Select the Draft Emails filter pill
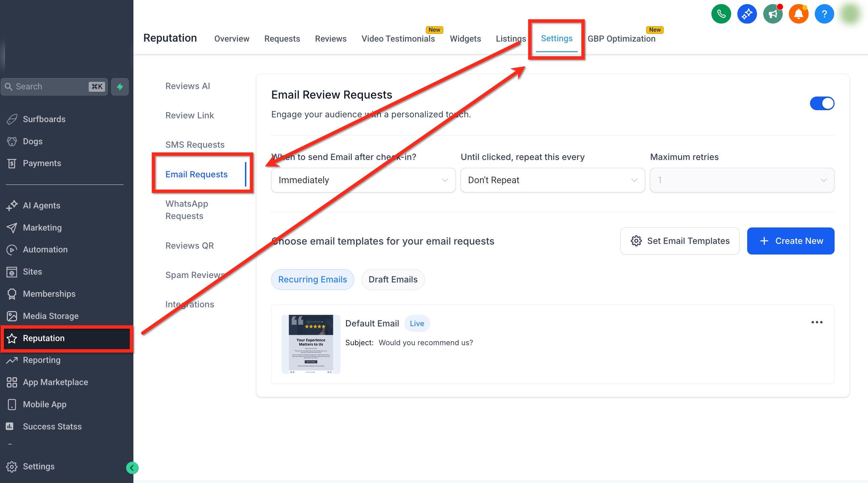868x483 pixels. click(393, 279)
